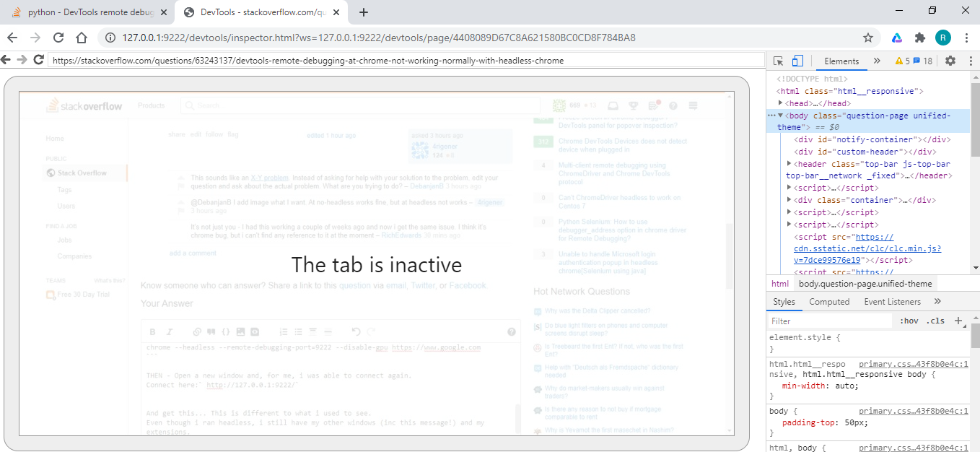The width and height of the screenshot is (980, 452).
Task: Click the blue messages counter showing 18
Action: 923,61
